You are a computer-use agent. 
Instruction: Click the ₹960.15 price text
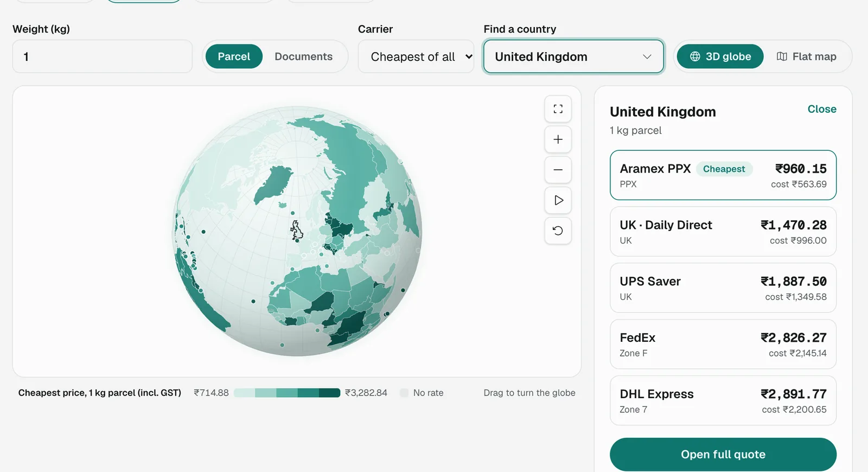[x=801, y=169]
